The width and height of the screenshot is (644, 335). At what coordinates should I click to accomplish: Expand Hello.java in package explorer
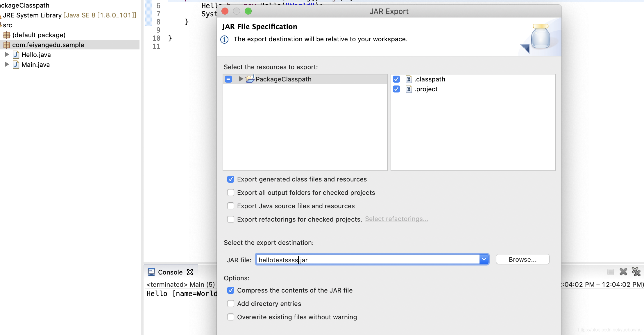coord(7,55)
